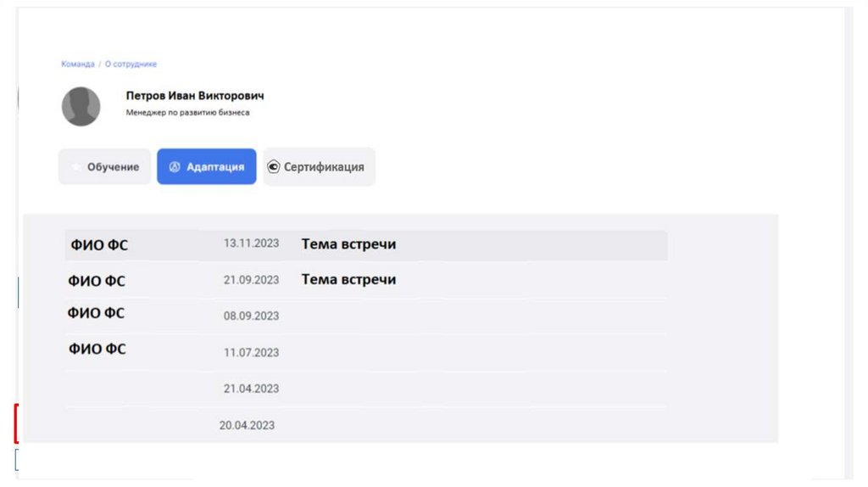The height and width of the screenshot is (487, 868).
Task: Open the Обучение tab
Action: click(113, 167)
